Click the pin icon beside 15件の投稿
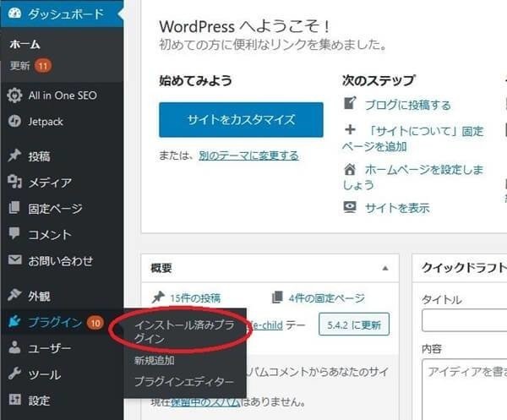 pyautogui.click(x=158, y=297)
